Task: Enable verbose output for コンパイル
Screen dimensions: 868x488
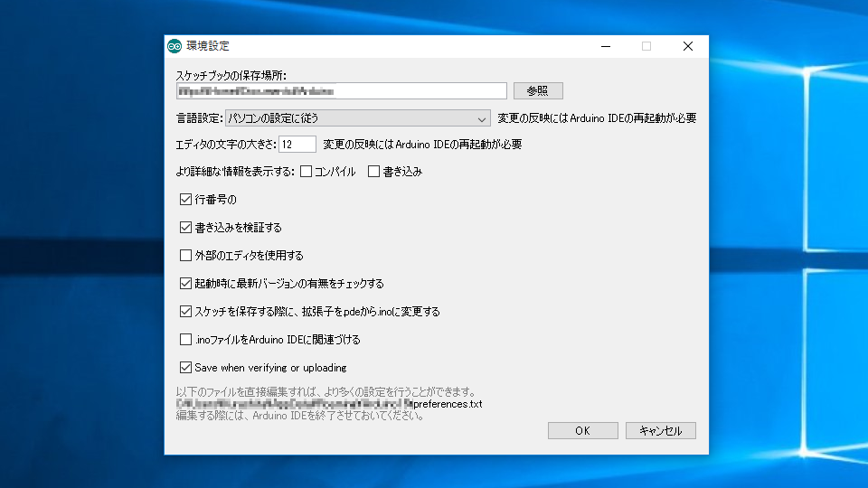Action: (307, 172)
